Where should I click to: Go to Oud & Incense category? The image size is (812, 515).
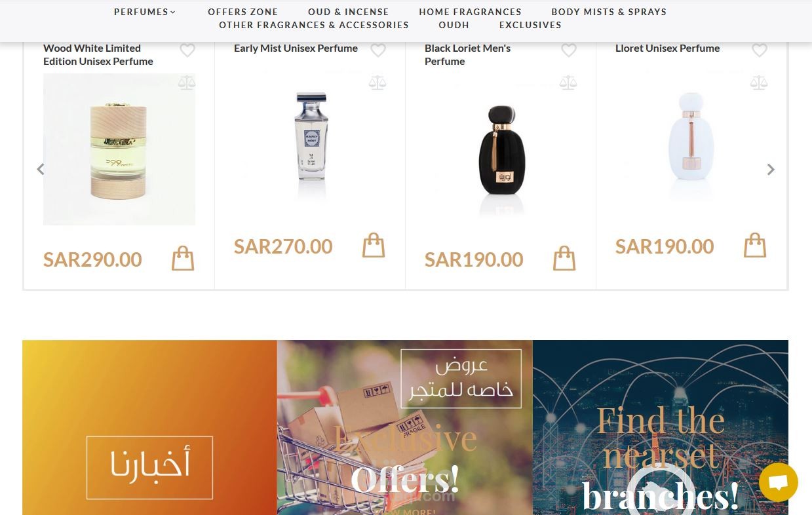point(349,12)
